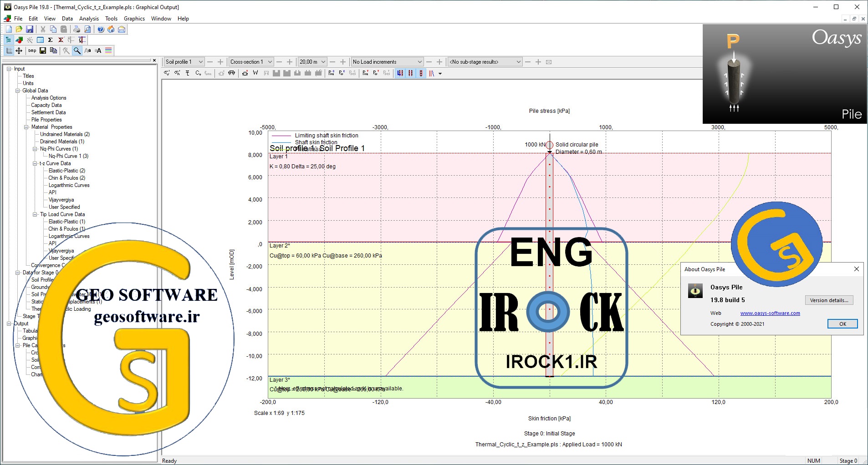Screen dimensions: 868x465
Task: Open Print Preview from the toolbar
Action: [87, 29]
